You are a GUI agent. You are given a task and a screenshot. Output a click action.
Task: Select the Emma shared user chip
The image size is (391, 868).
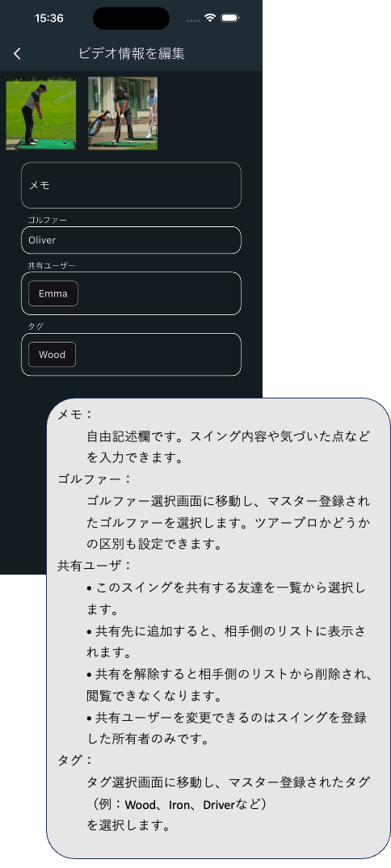(53, 293)
